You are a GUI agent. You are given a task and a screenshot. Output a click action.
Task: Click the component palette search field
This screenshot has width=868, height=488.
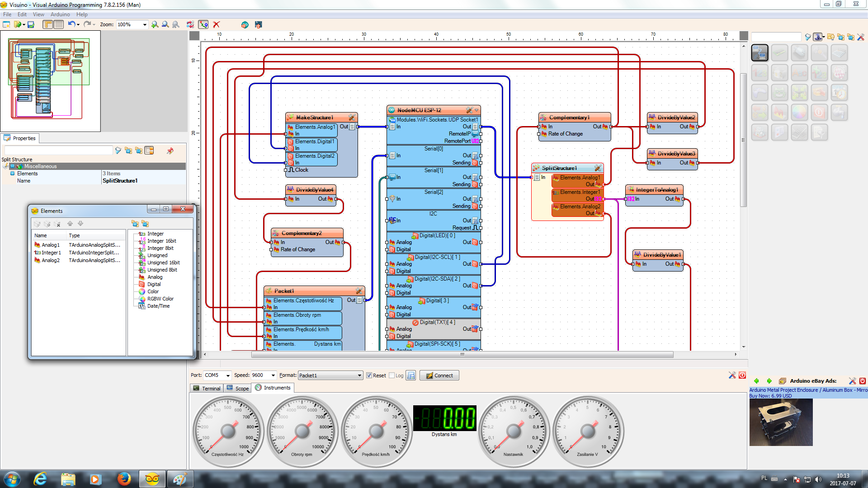pyautogui.click(x=776, y=37)
